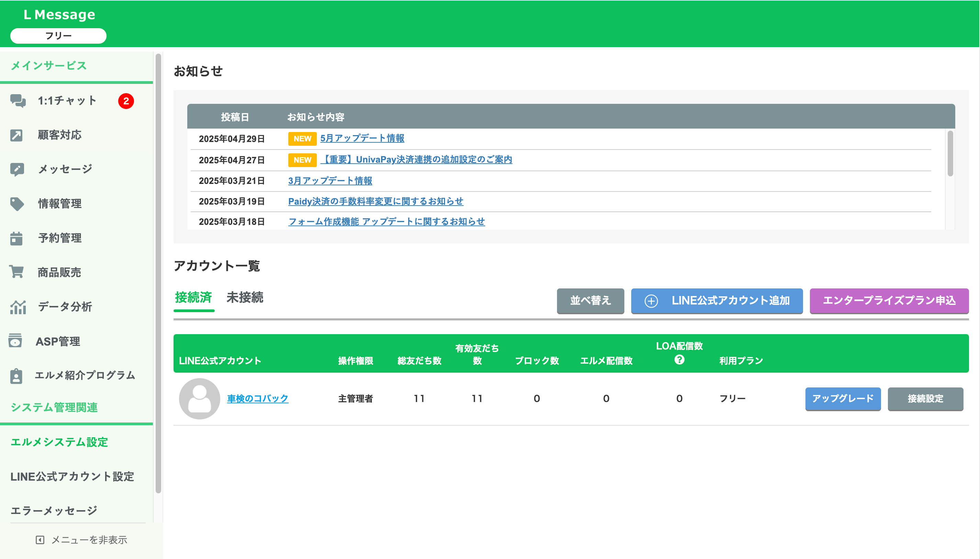Click the 主管理者 permission cell
The height and width of the screenshot is (559, 980).
tap(355, 398)
